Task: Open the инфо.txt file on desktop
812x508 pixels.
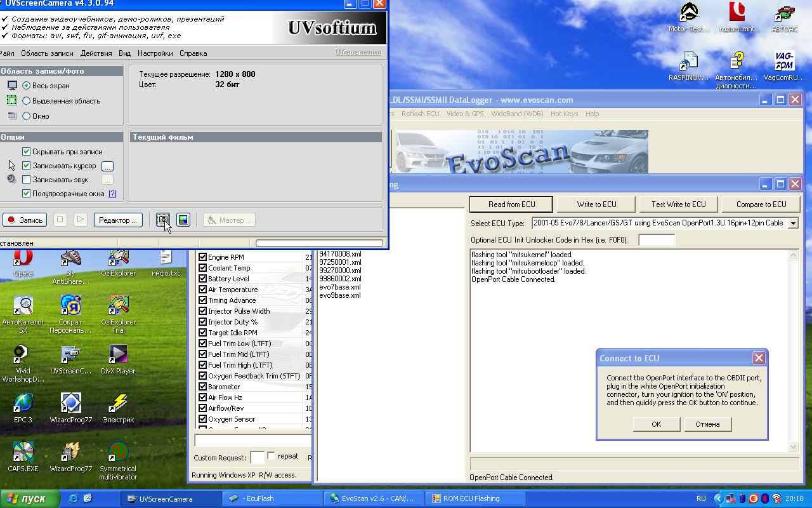Action: [x=166, y=263]
